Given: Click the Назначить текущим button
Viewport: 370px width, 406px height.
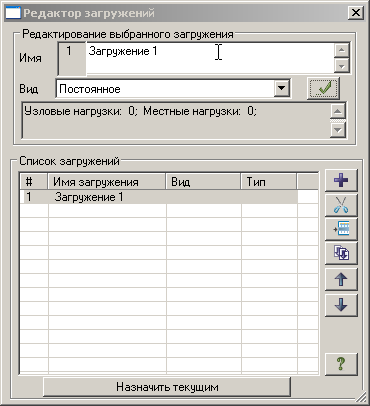Looking at the screenshot, I should coord(167,387).
